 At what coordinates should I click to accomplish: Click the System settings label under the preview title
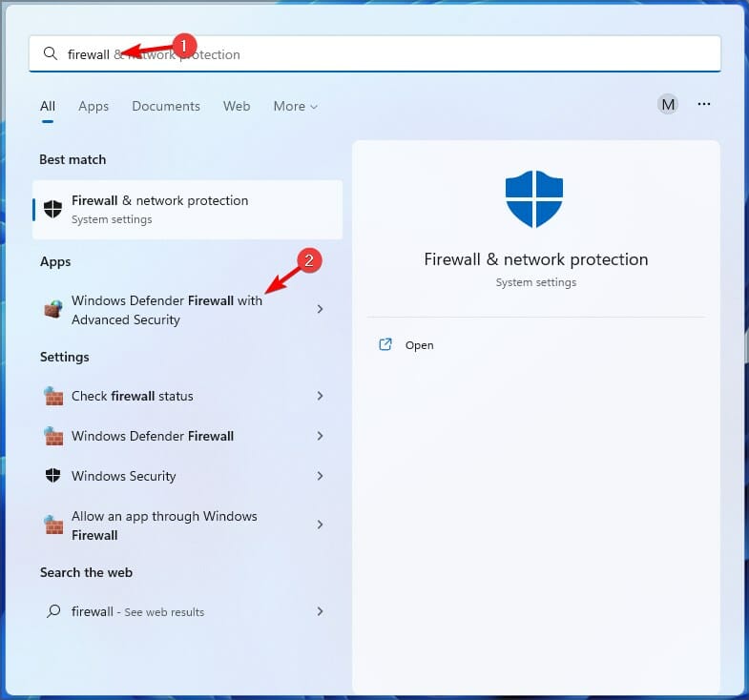tap(536, 282)
